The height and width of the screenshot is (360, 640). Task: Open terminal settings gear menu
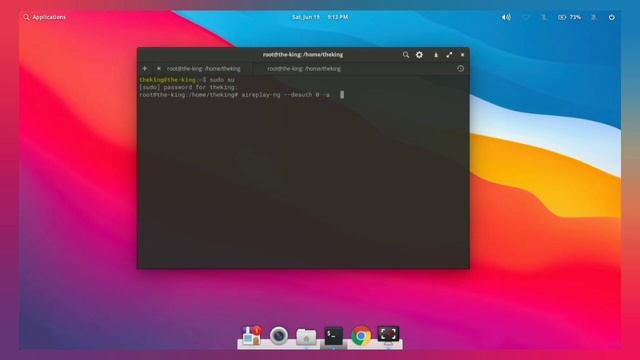click(x=419, y=55)
